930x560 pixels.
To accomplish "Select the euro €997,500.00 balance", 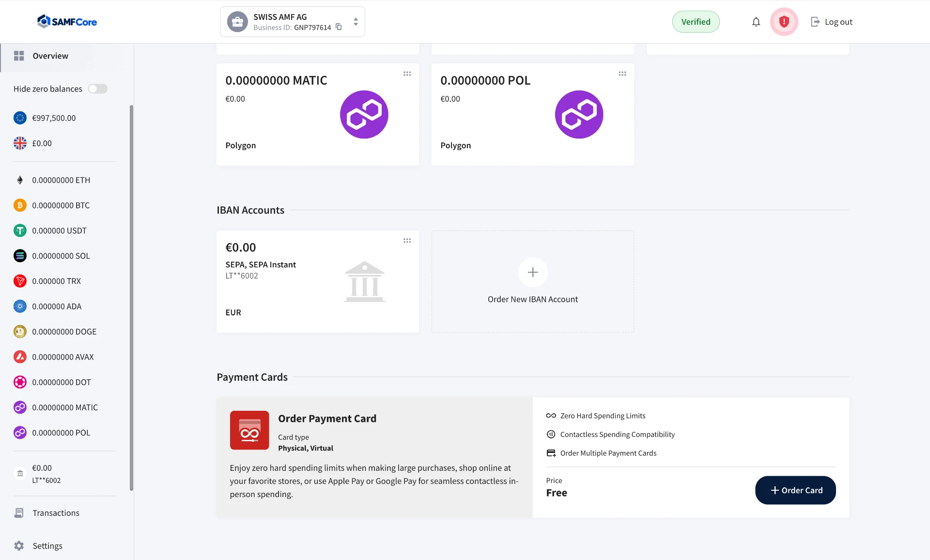I will click(45, 118).
